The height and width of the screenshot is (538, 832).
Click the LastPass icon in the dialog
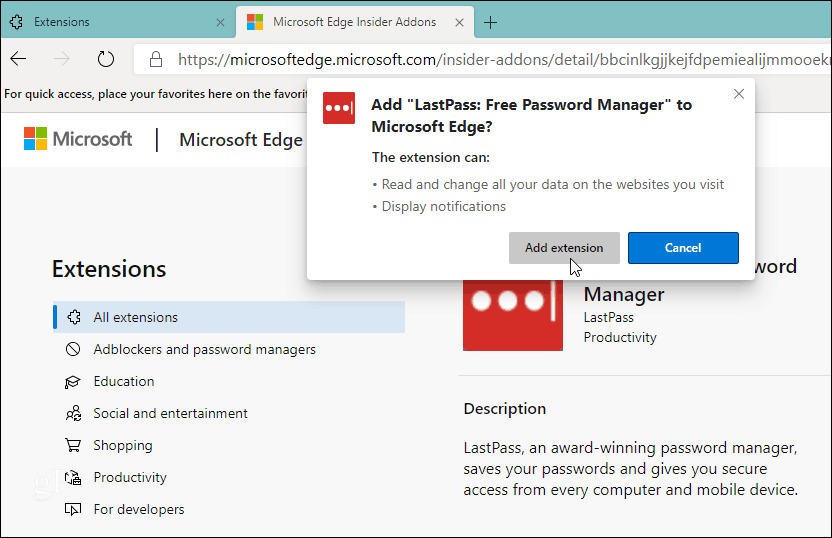pos(339,108)
